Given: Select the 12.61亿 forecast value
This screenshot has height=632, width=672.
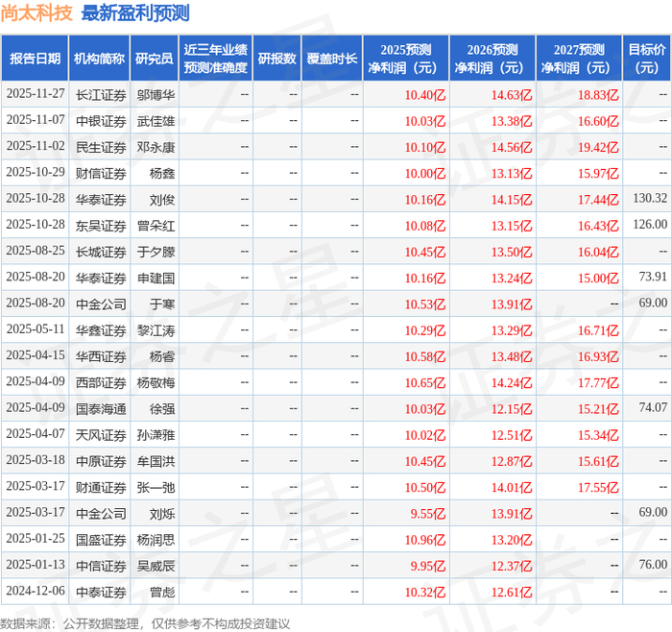Looking at the screenshot, I should 512,592.
